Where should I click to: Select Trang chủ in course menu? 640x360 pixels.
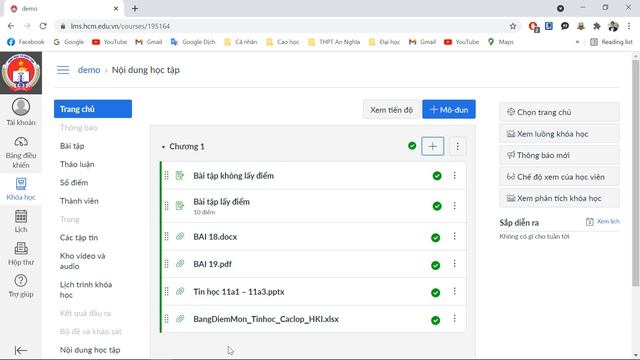click(x=93, y=109)
